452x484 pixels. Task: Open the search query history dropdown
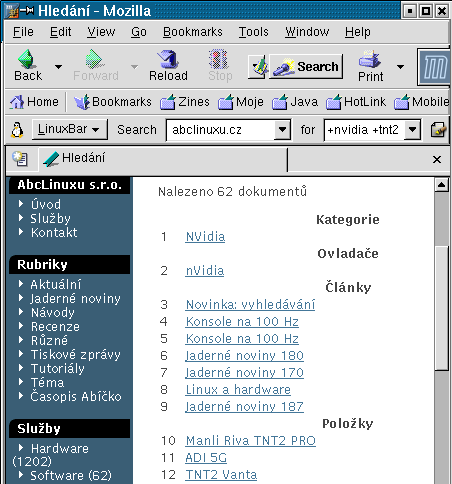tap(412, 129)
